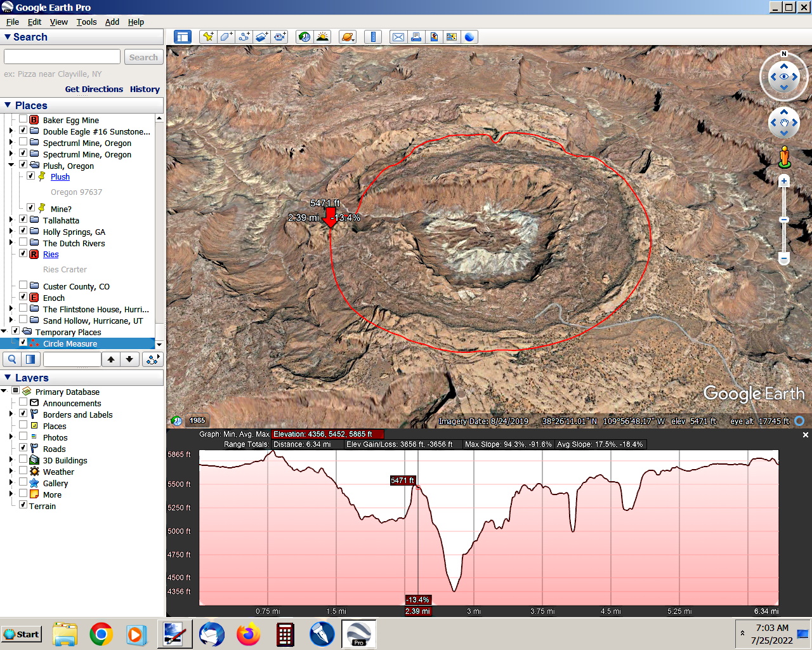This screenshot has height=650, width=812.
Task: Close the elevation profile panel
Action: 805,435
